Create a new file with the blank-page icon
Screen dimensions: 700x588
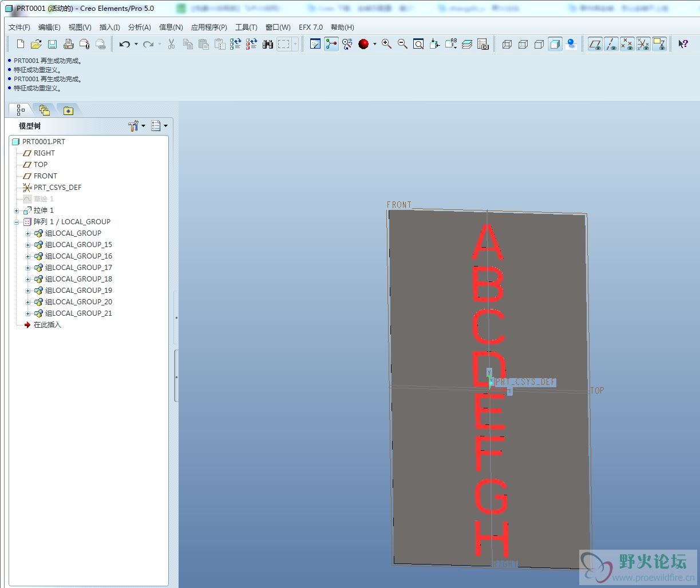(21, 44)
